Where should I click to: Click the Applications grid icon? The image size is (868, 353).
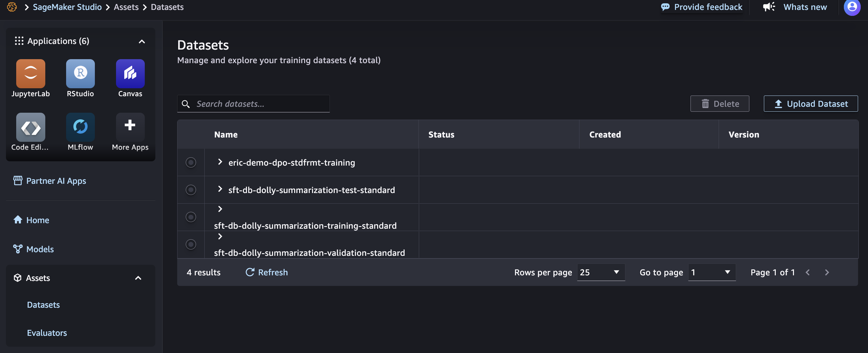tap(19, 41)
